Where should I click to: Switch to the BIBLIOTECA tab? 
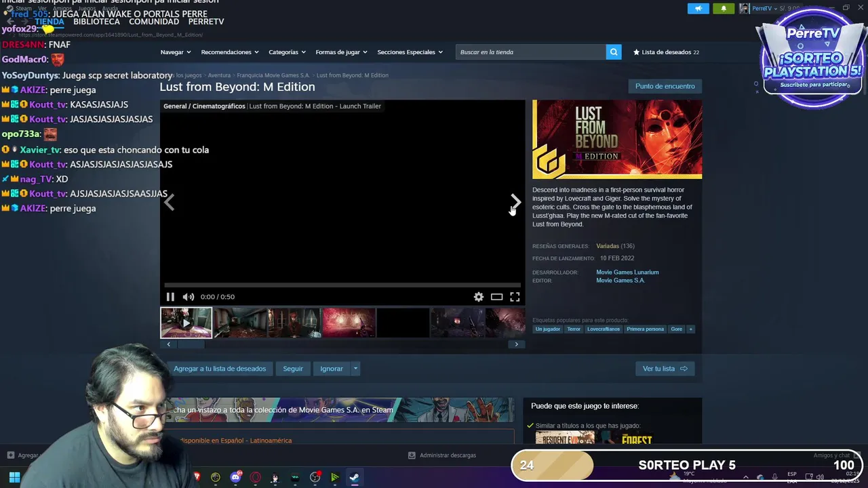96,22
